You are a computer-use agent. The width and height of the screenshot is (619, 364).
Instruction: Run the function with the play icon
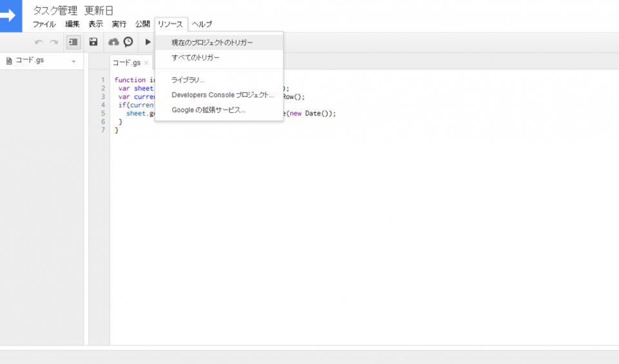click(x=148, y=42)
